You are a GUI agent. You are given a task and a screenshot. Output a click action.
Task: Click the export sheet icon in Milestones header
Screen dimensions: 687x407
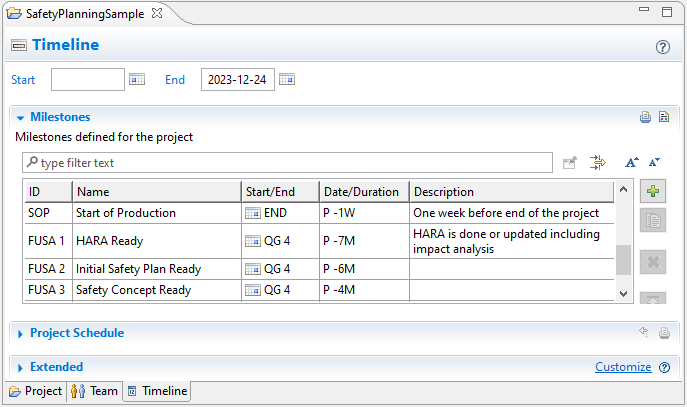(x=663, y=117)
